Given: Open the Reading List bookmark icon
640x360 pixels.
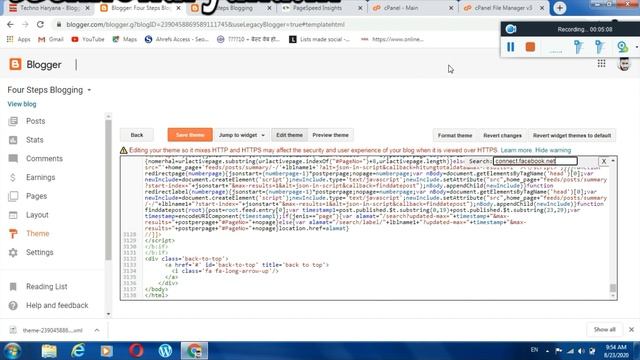Looking at the screenshot, I should [x=13, y=287].
